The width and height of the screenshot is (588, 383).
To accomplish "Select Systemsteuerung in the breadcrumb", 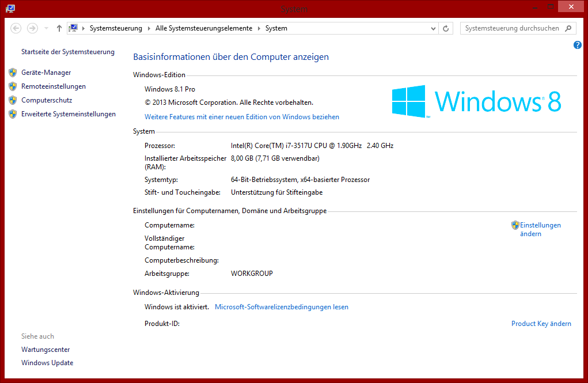I will (x=116, y=28).
